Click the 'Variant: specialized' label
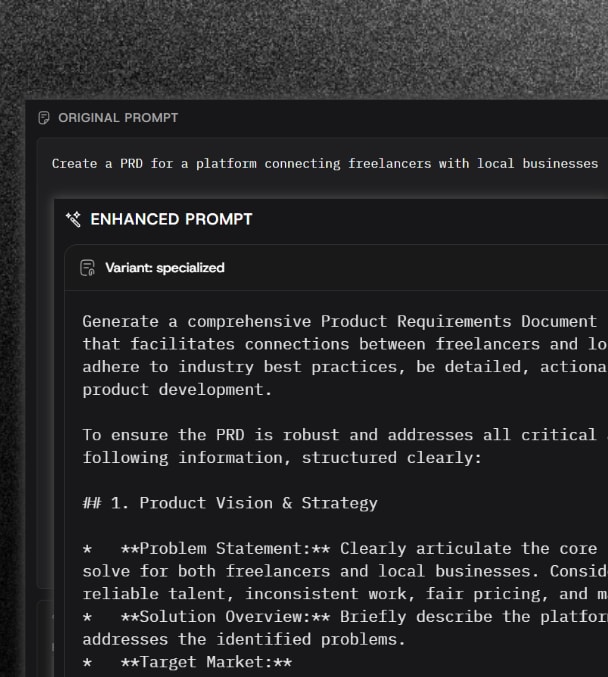 pyautogui.click(x=165, y=268)
